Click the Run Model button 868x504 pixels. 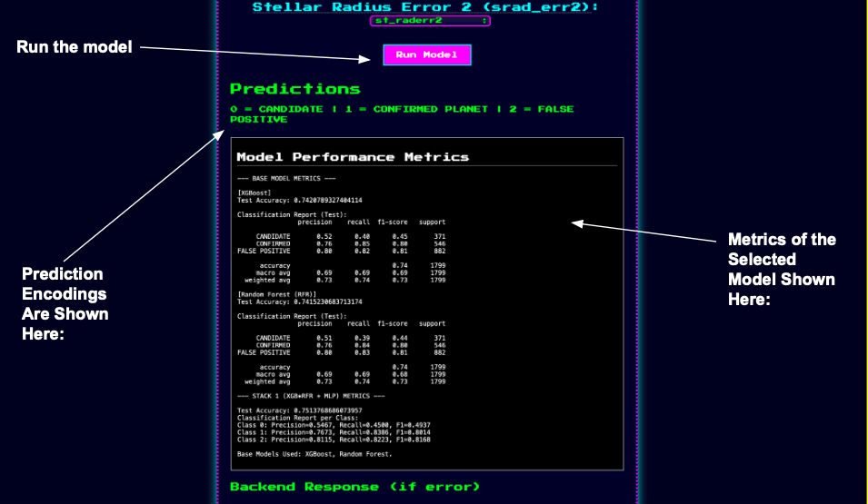[x=427, y=54]
